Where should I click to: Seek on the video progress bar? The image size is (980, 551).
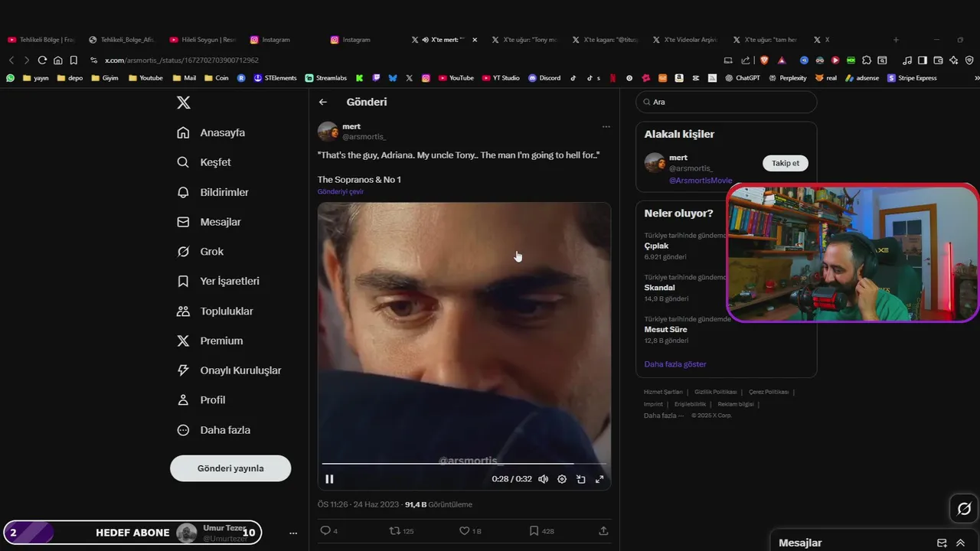[463, 464]
